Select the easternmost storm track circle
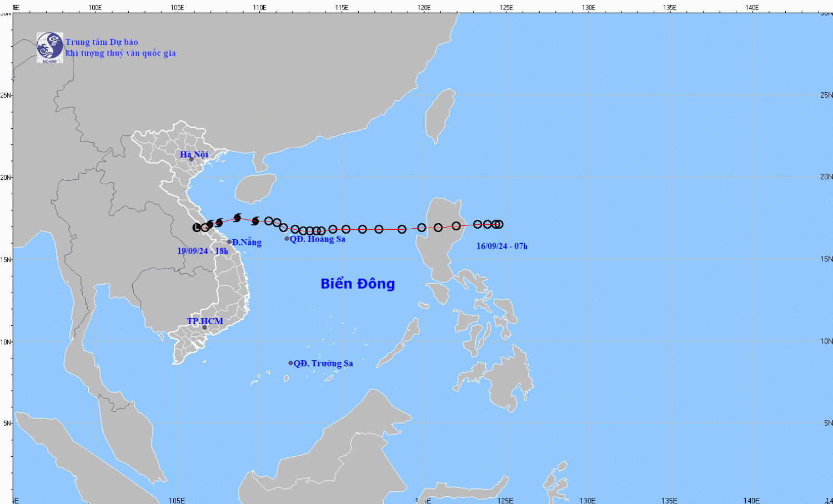This screenshot has height=504, width=833. (x=499, y=224)
